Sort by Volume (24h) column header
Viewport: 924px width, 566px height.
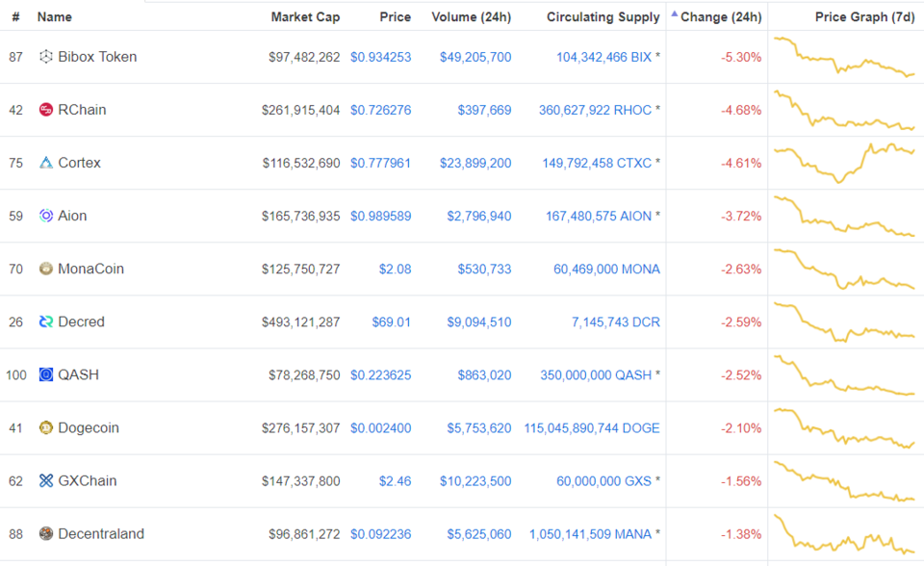tap(471, 17)
